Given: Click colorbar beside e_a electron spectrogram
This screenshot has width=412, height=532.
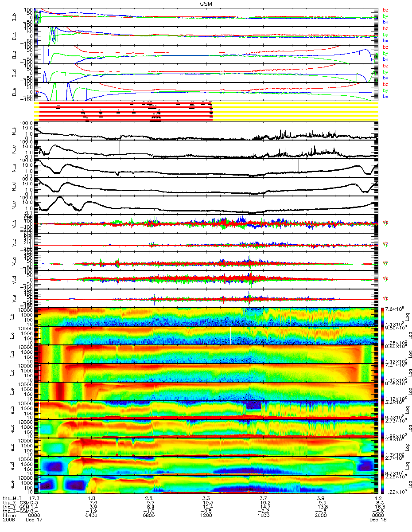Looking at the screenshot, I should (x=383, y=447).
